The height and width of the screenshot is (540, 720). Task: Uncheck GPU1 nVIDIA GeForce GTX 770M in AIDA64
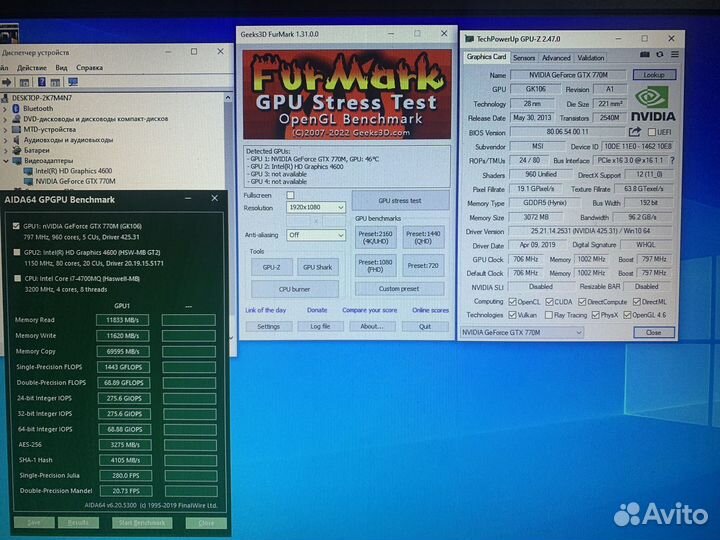click(17, 226)
